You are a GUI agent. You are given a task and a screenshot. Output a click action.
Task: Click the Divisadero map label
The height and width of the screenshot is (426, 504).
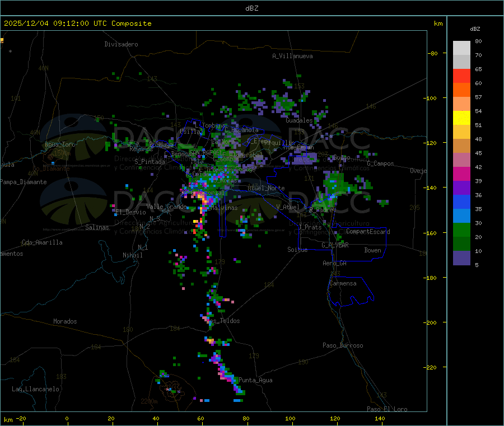pyautogui.click(x=121, y=44)
